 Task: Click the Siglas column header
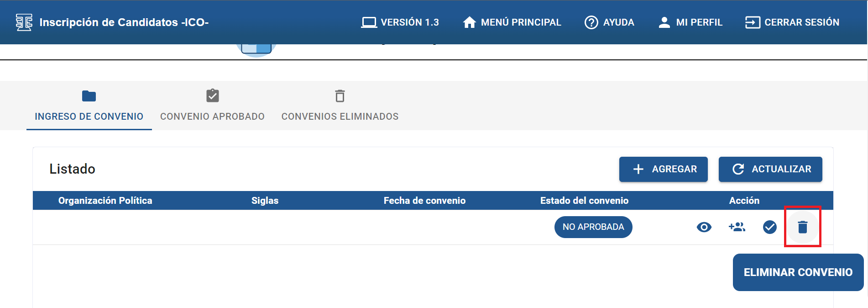tap(265, 201)
